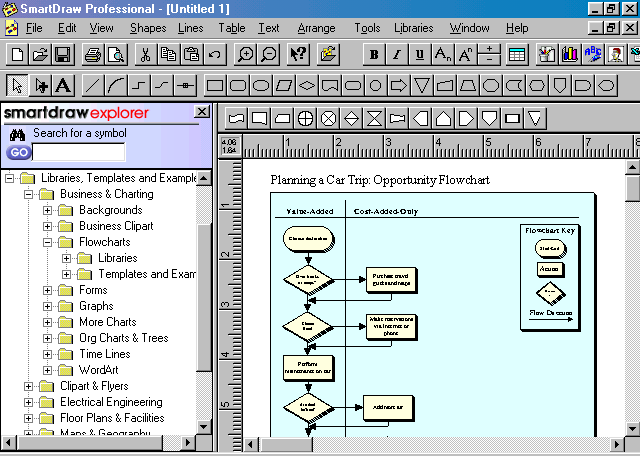Open Print Preview icon
The width and height of the screenshot is (640, 456).
coord(116,55)
